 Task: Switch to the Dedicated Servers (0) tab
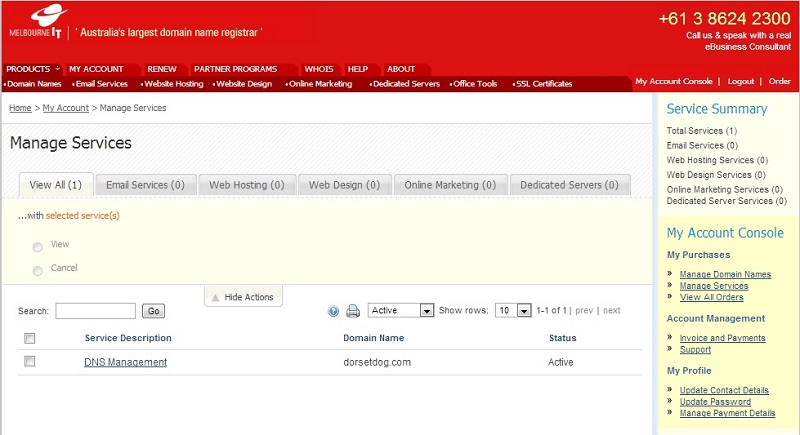pyautogui.click(x=569, y=185)
